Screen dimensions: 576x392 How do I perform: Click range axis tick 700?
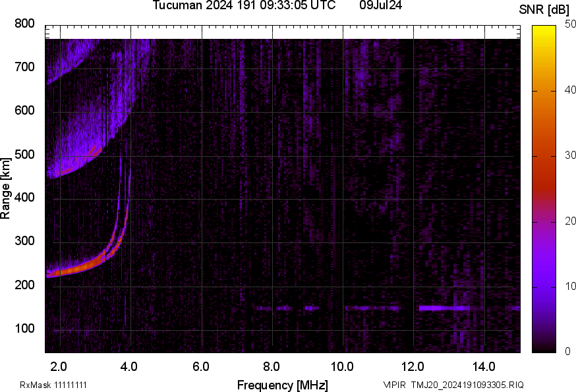[24, 67]
